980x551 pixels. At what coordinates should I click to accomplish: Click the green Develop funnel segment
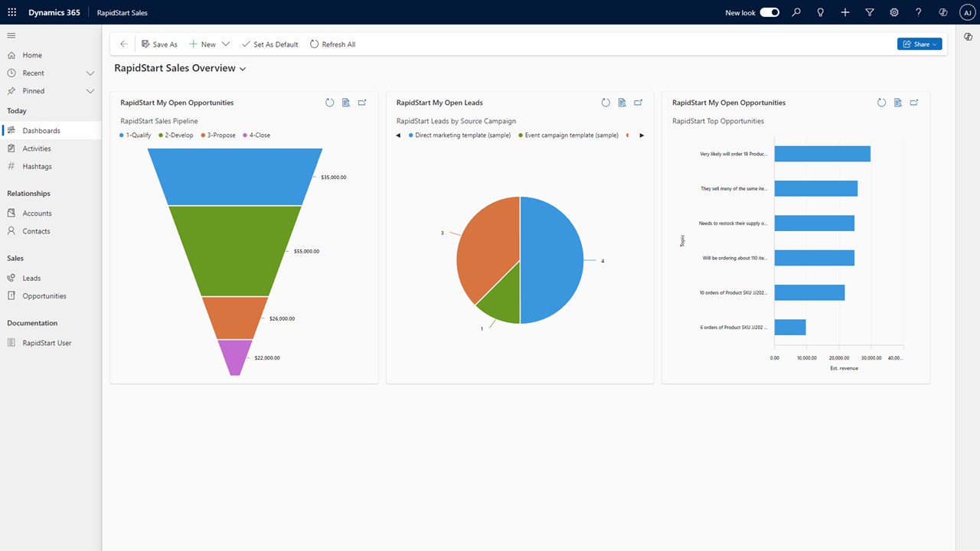[235, 251]
